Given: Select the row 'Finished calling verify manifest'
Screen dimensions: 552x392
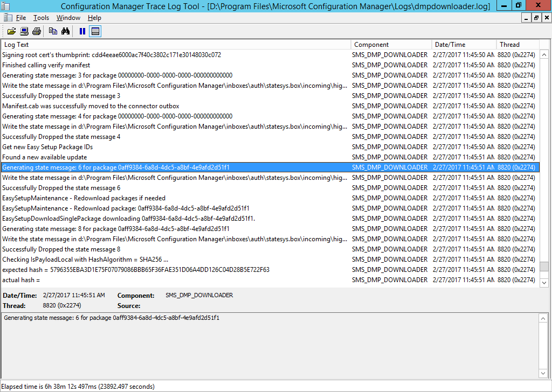Looking at the screenshot, I should [x=270, y=65].
